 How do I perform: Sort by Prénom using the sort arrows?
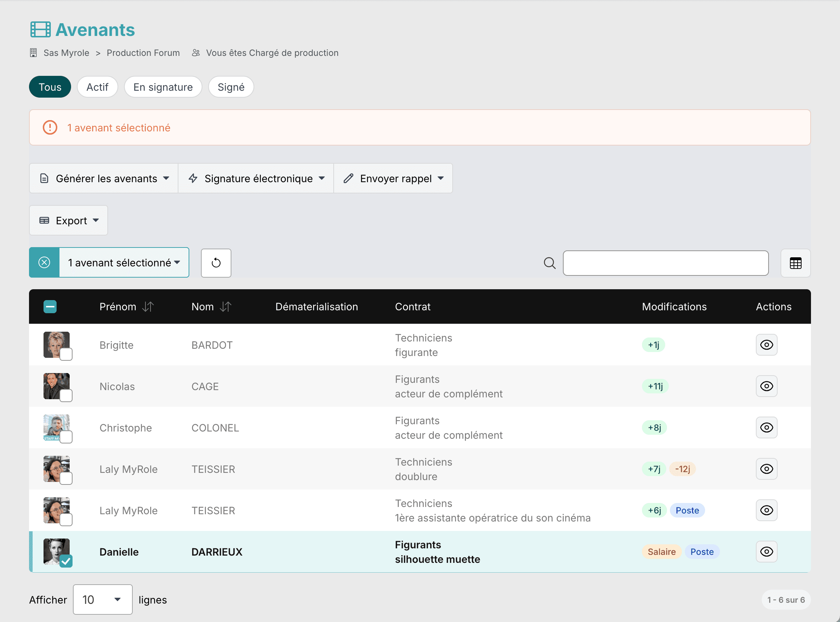[x=148, y=307]
